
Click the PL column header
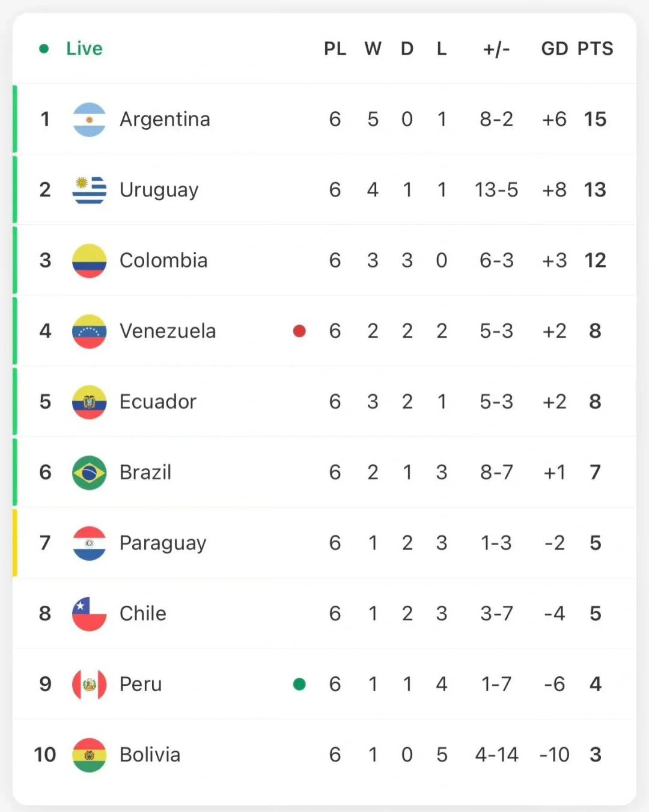(335, 49)
